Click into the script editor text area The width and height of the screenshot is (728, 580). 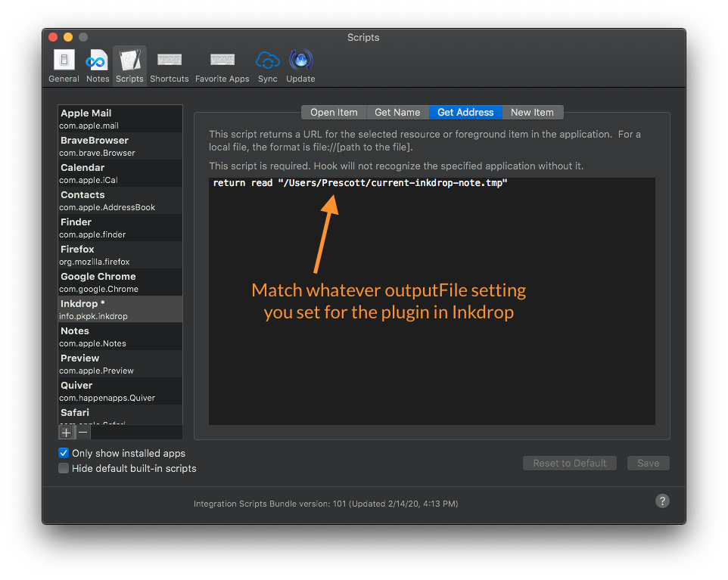click(x=432, y=301)
